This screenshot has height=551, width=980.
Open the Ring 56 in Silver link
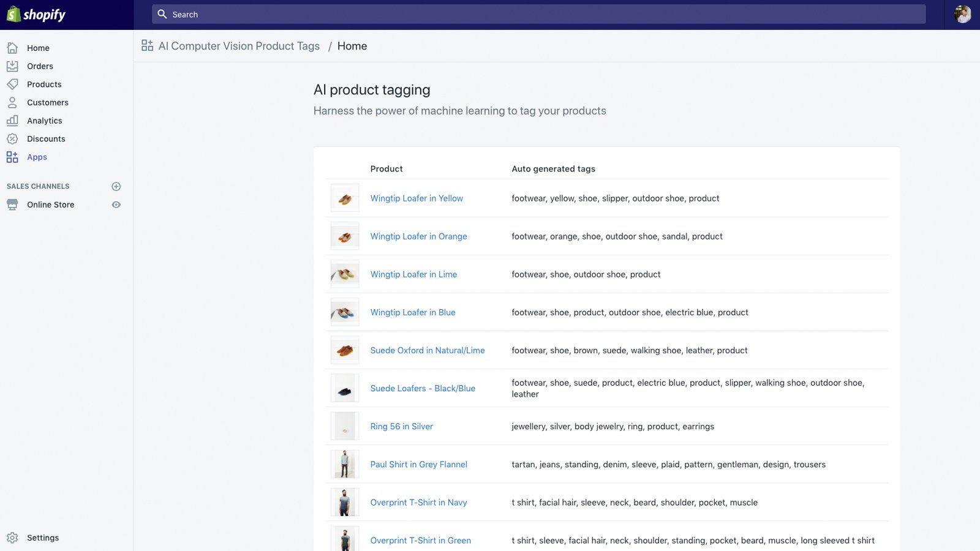tap(401, 427)
